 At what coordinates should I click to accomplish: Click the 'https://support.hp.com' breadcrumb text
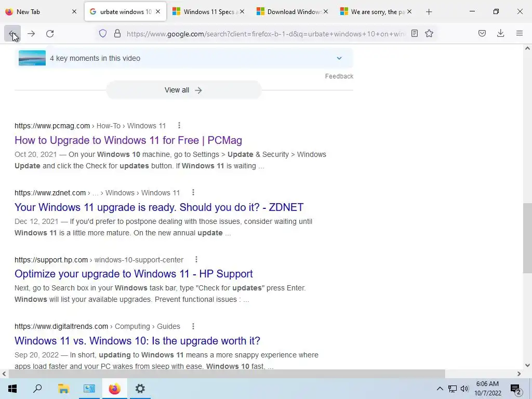(51, 260)
